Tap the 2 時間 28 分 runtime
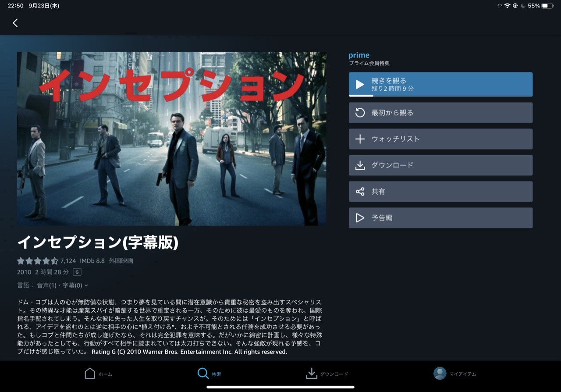 pos(52,272)
